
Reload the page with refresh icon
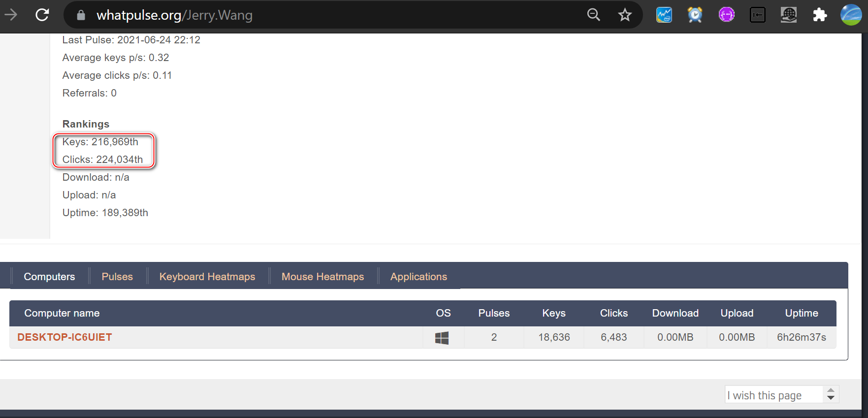42,15
